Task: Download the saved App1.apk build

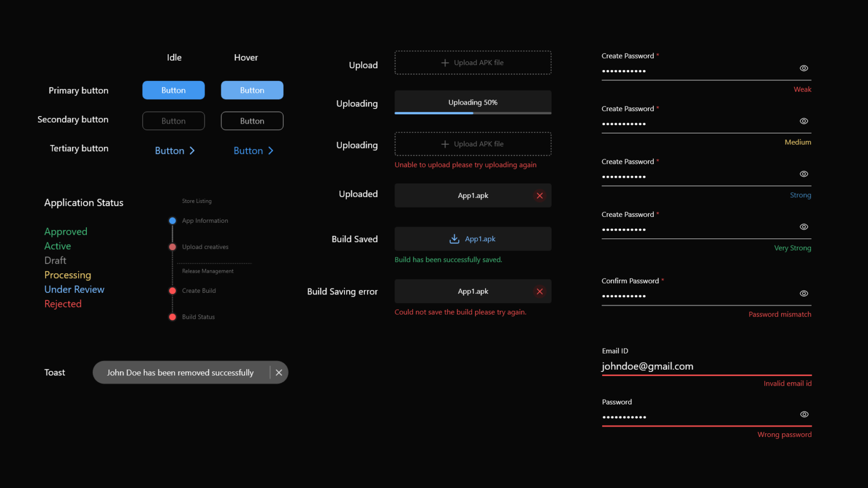Action: (473, 239)
